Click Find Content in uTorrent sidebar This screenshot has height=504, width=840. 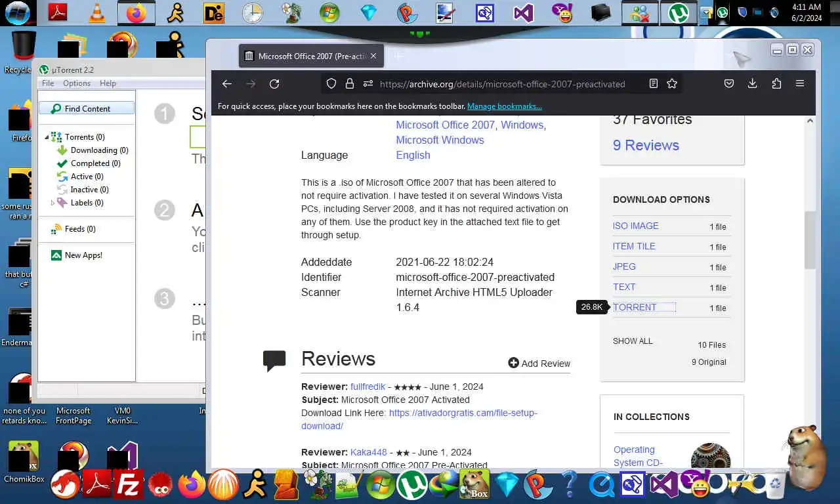(x=87, y=108)
